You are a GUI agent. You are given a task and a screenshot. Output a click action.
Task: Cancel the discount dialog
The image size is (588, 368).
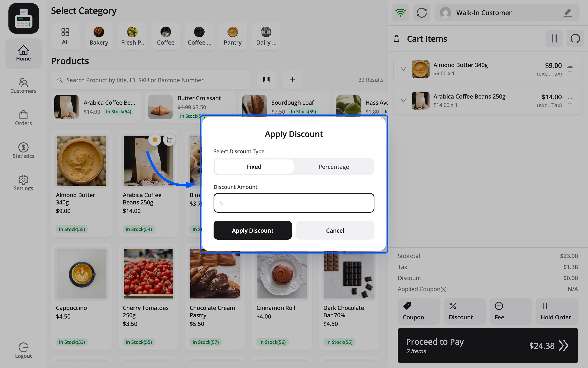point(335,230)
